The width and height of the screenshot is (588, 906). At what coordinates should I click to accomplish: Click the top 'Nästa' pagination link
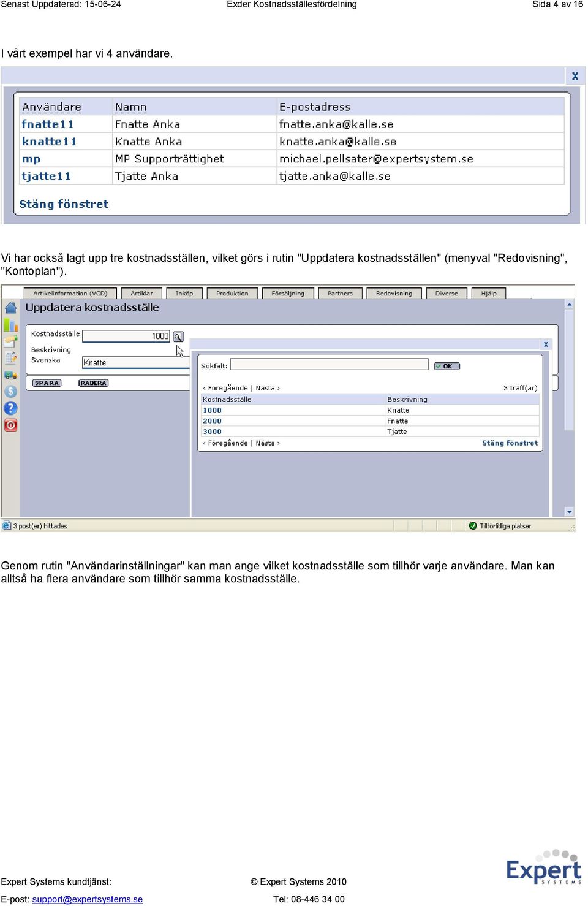point(268,388)
